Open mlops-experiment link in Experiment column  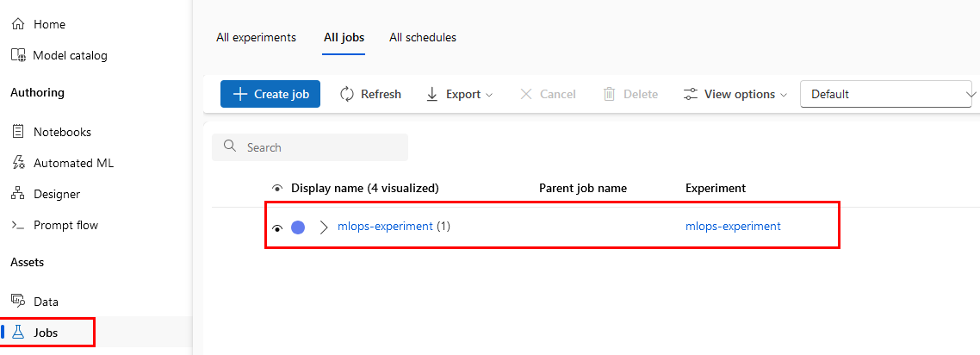[x=733, y=227]
